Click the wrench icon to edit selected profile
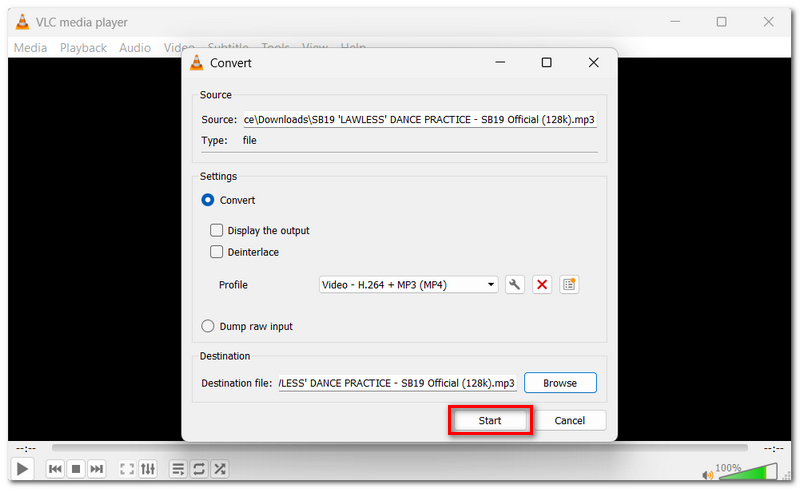Viewport: 800px width, 489px height. point(514,284)
